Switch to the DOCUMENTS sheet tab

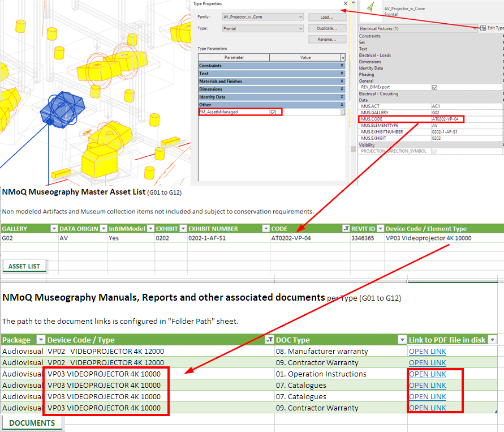pos(32,423)
